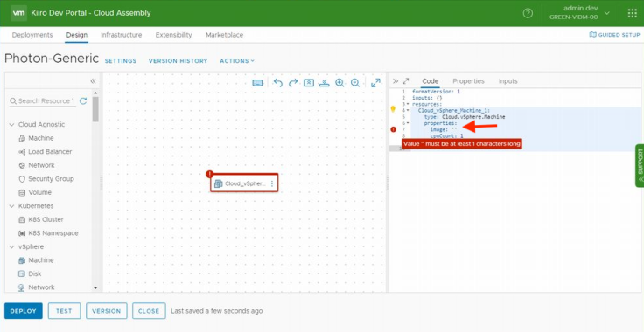644x332 pixels.
Task: Expand the Actions dropdown
Action: 237,60
